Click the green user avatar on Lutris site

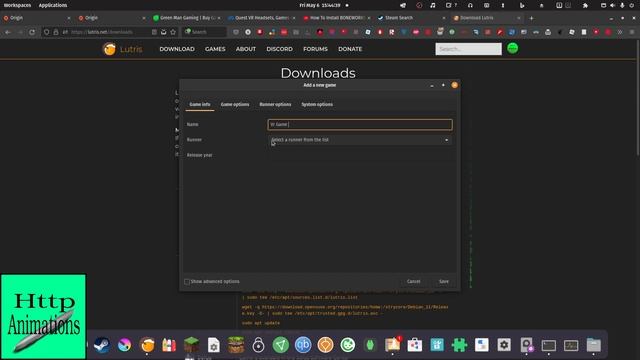(x=513, y=48)
